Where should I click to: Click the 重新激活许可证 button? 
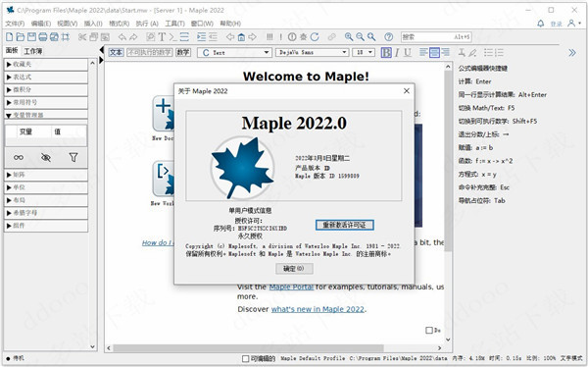coord(344,225)
